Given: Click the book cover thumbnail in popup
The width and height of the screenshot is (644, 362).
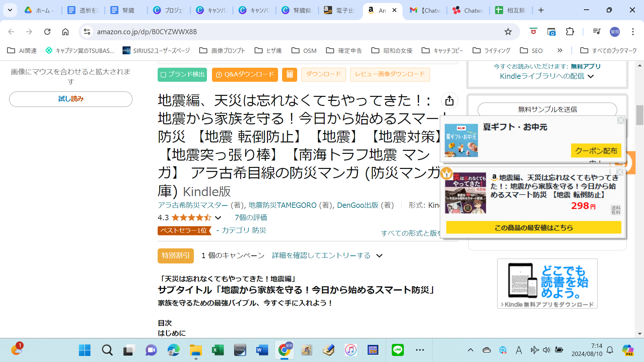Looking at the screenshot, I should click(x=465, y=193).
